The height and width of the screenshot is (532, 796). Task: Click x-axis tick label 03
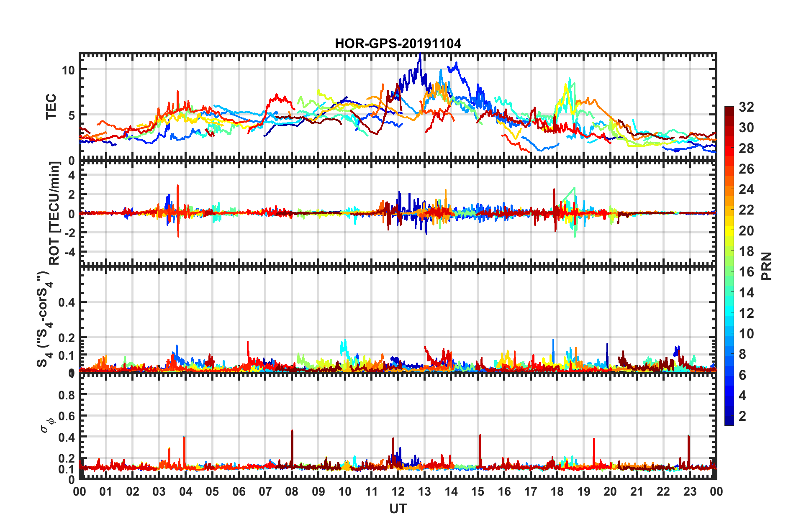coord(159,491)
